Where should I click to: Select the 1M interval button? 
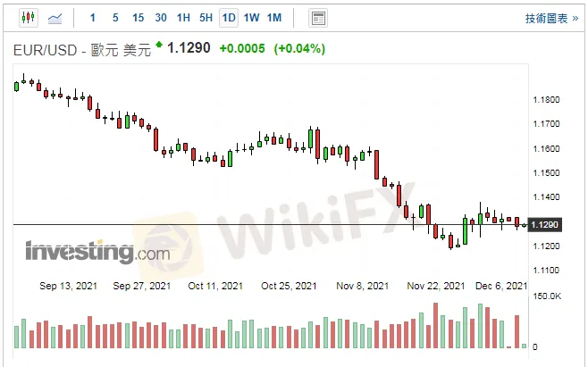273,17
